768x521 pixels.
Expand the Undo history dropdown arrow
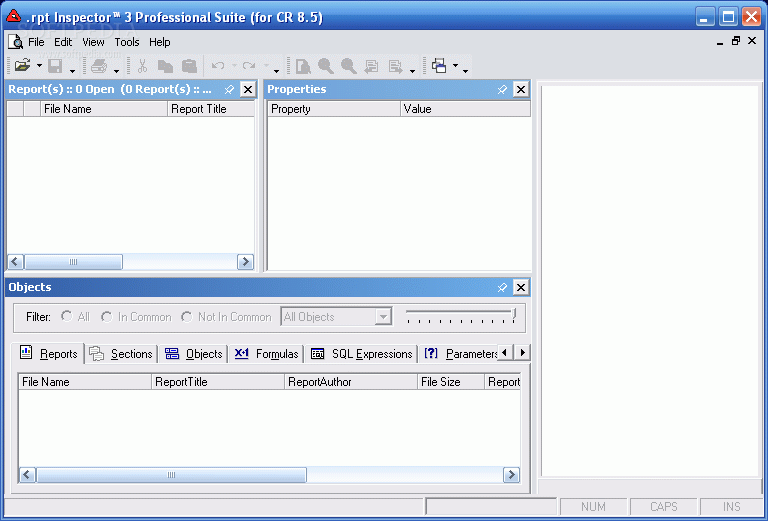(x=234, y=65)
